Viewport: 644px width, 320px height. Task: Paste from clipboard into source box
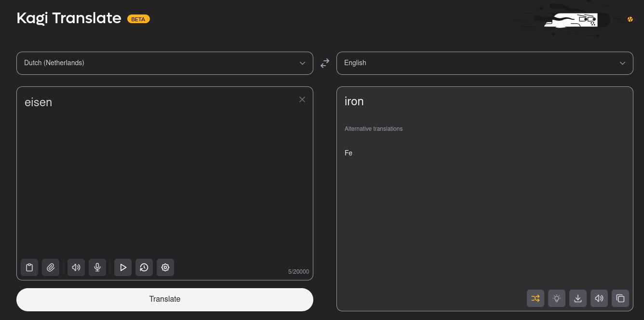(29, 267)
